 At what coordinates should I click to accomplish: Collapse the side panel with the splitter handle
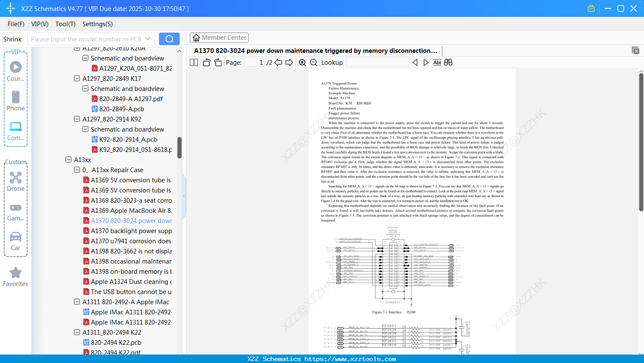[184, 195]
